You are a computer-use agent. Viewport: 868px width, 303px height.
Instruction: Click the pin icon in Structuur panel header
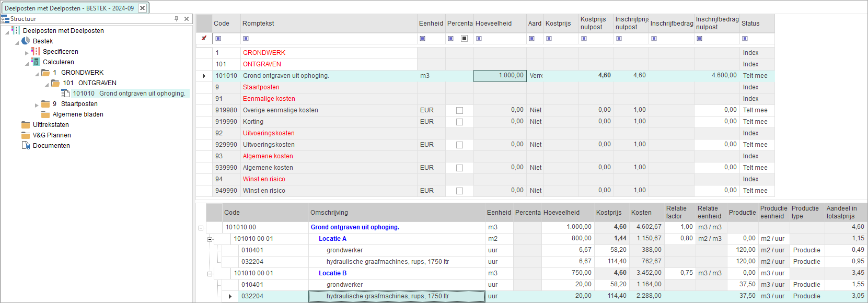[x=176, y=19]
